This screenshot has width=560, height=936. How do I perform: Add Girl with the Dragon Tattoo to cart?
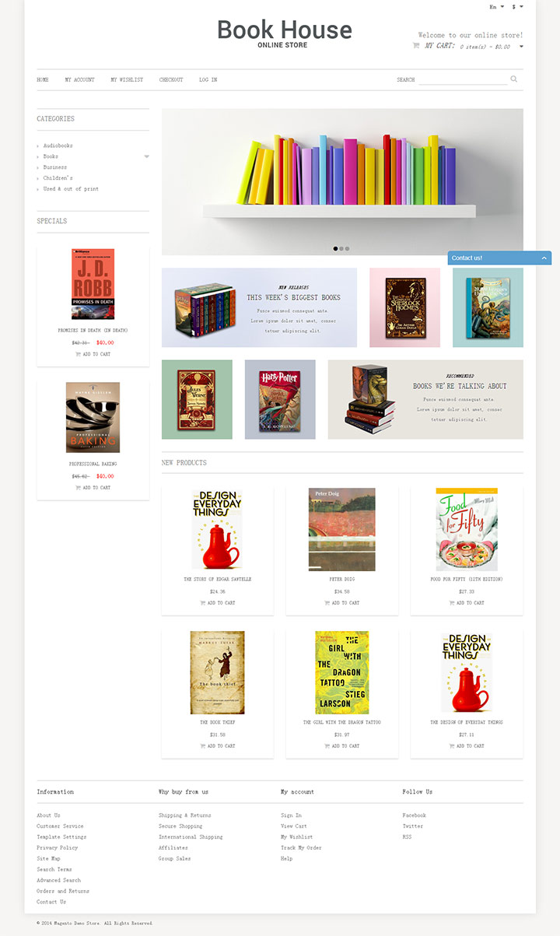click(342, 746)
